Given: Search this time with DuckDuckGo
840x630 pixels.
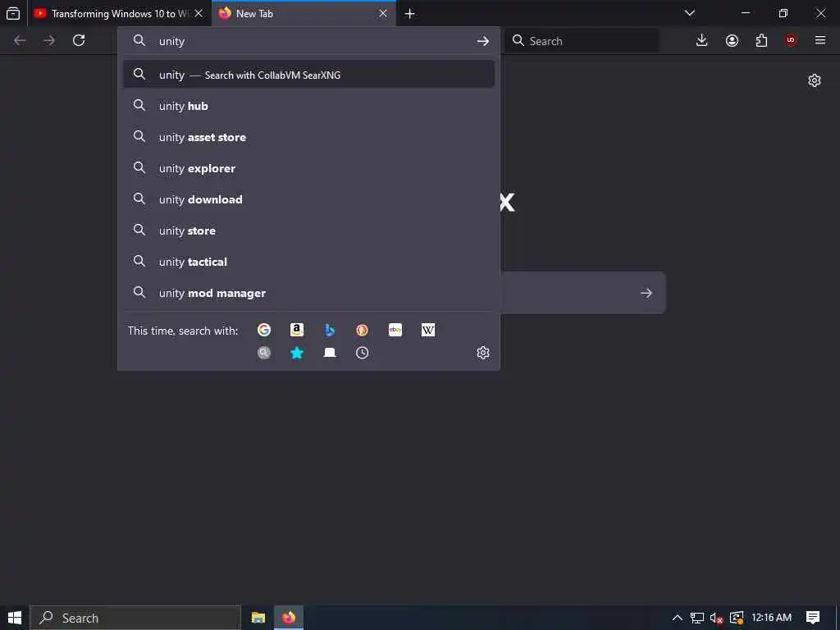Looking at the screenshot, I should tap(362, 330).
